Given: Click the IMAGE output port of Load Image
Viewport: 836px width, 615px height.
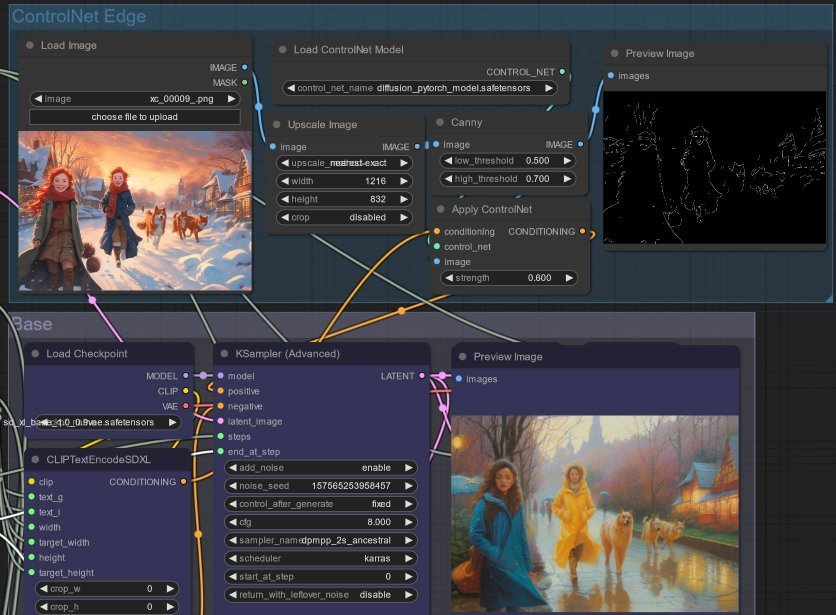Looking at the screenshot, I should tap(245, 67).
